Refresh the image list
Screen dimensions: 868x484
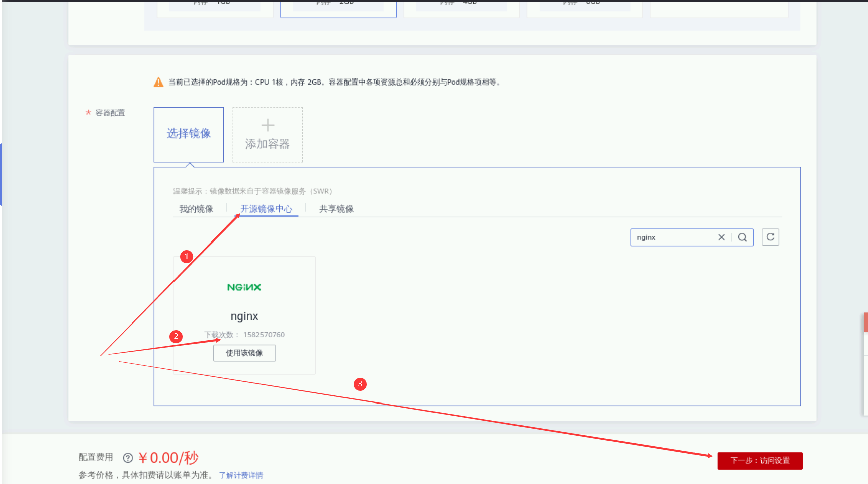click(x=770, y=237)
